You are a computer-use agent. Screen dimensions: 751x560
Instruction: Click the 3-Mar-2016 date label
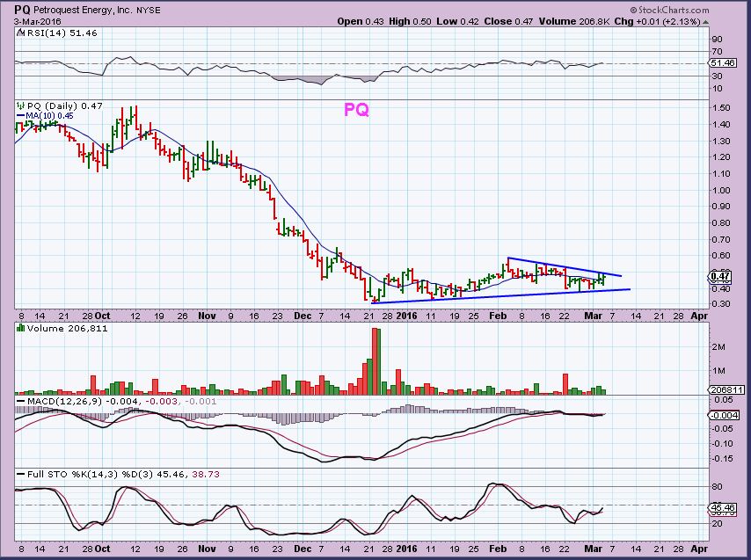[31, 21]
